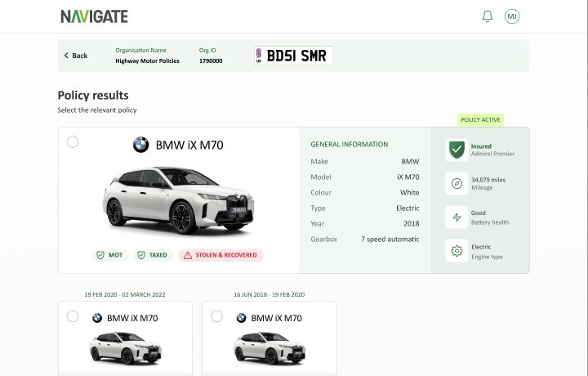
Task: Click the Make value BMW
Action: click(x=410, y=161)
